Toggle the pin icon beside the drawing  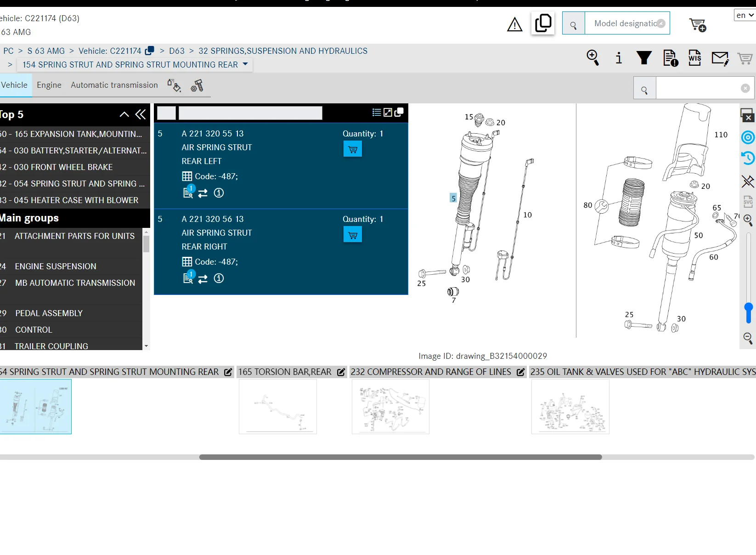[x=748, y=181]
